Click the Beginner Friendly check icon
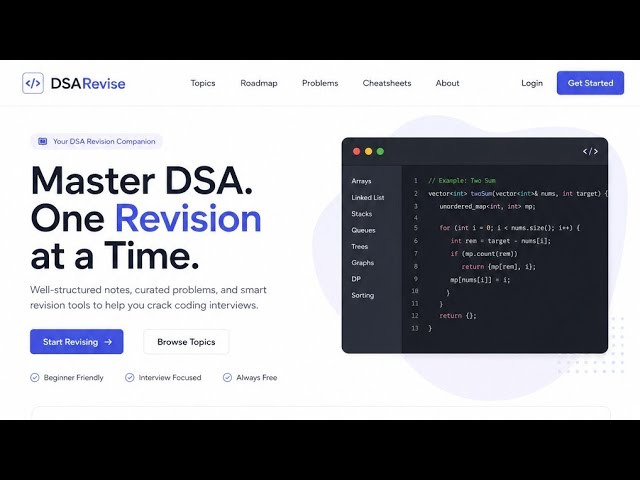 (x=35, y=378)
